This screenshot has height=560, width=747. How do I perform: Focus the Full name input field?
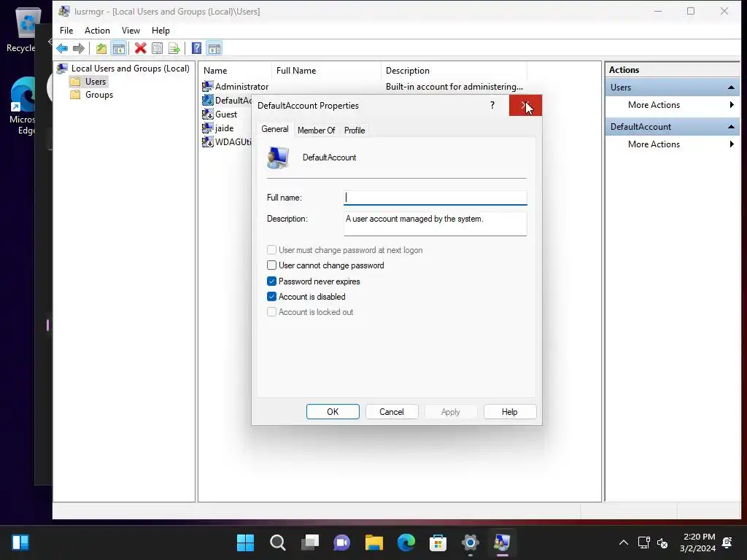(436, 198)
